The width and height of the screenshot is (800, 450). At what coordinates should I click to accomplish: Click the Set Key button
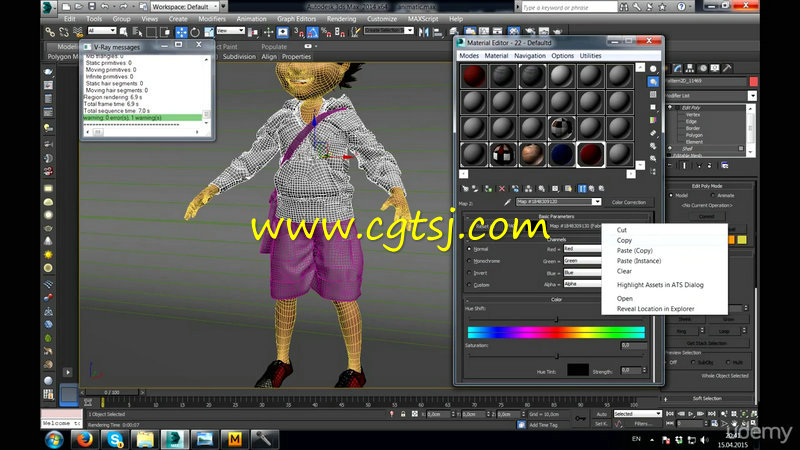pos(602,423)
